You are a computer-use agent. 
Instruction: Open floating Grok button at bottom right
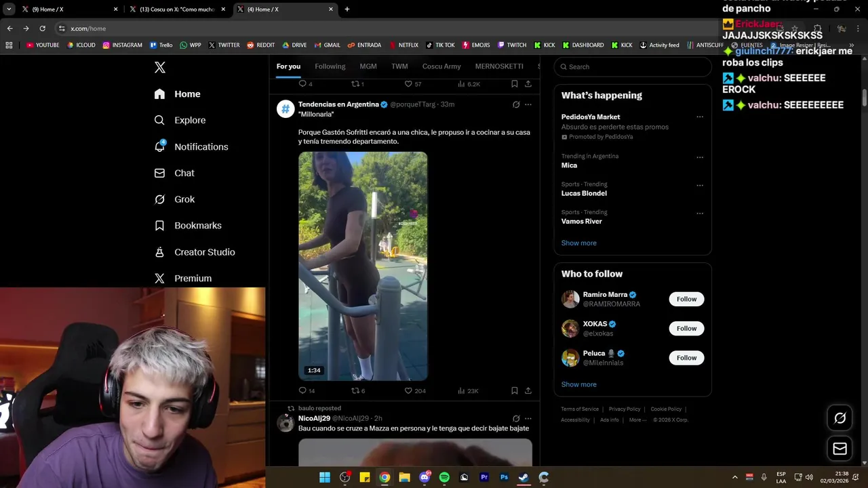pyautogui.click(x=840, y=418)
